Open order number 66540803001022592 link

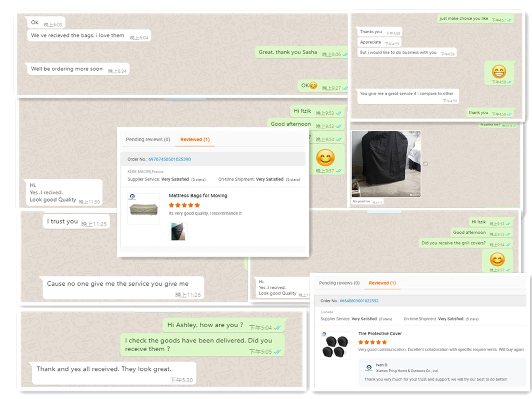pos(359,301)
